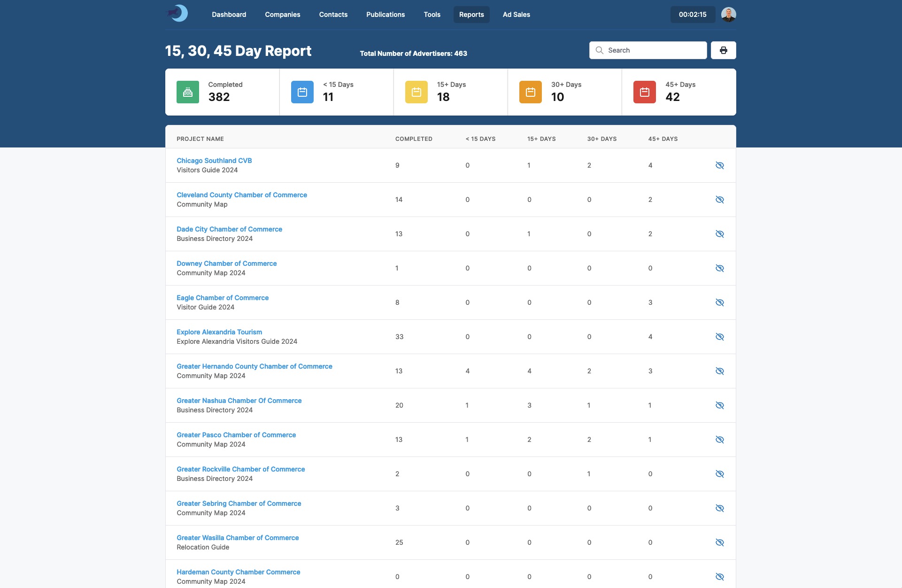
Task: Click the 00:02:15 timer button
Action: [693, 15]
